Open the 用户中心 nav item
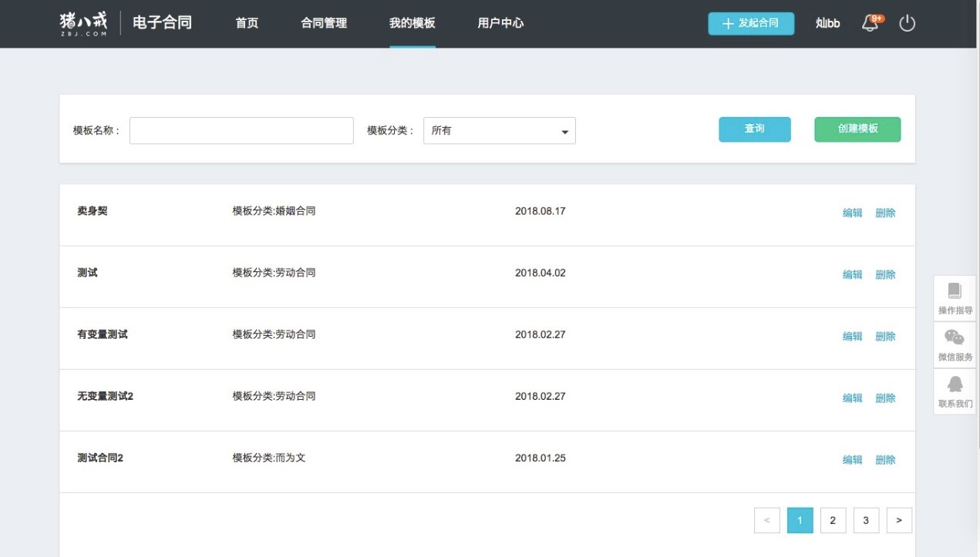 [500, 23]
